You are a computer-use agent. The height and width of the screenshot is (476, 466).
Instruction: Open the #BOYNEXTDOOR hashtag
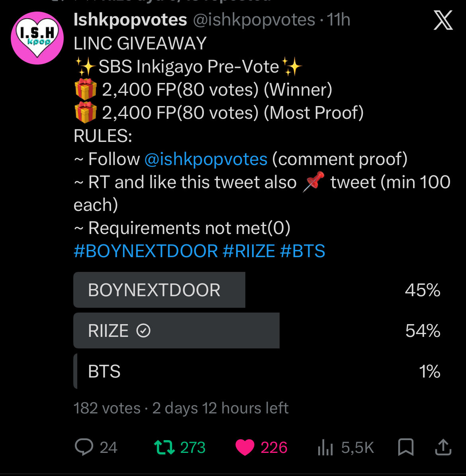click(x=146, y=251)
